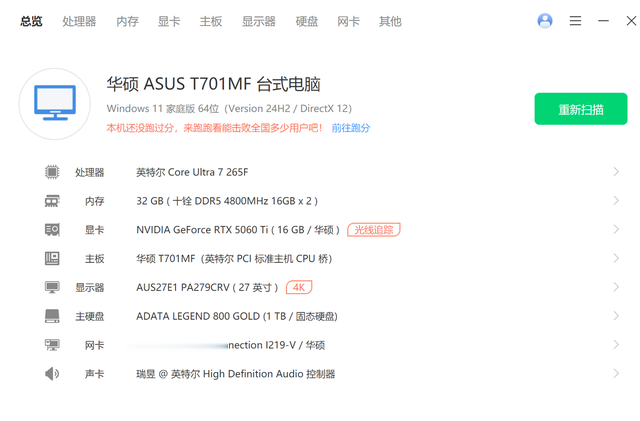This screenshot has height=421, width=640.
Task: Select the ADATA LEGEND 800 GOLD text
Action: [x=237, y=316]
